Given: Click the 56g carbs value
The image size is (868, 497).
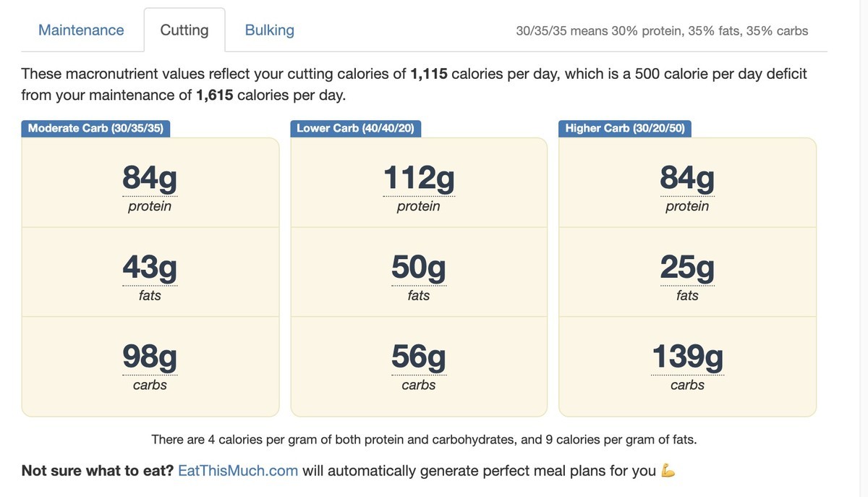Looking at the screenshot, I should [419, 357].
